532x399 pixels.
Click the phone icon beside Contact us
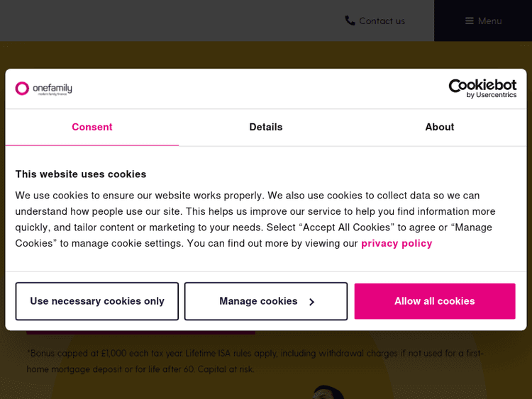(x=350, y=21)
